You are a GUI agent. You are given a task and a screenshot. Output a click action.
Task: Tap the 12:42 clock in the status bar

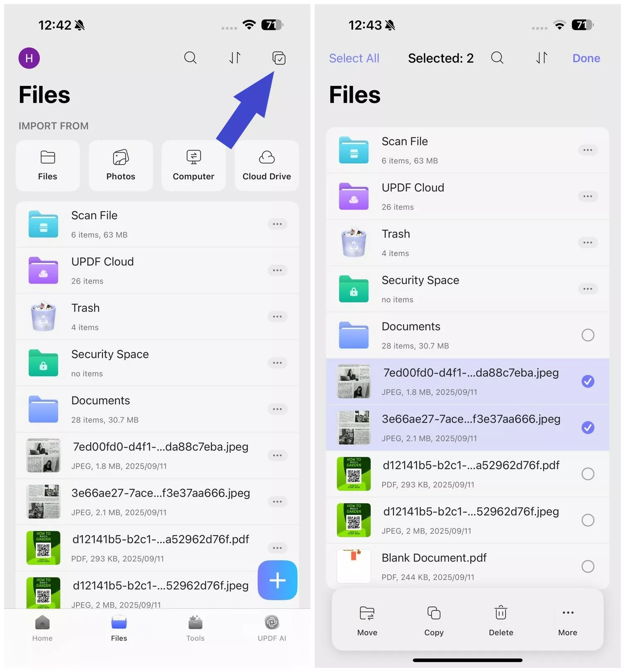(55, 25)
